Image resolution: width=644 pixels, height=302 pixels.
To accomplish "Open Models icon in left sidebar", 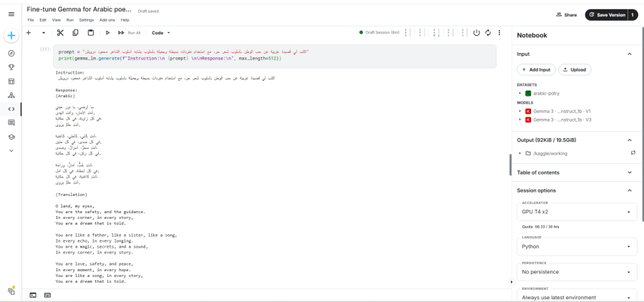I will pos(11,95).
